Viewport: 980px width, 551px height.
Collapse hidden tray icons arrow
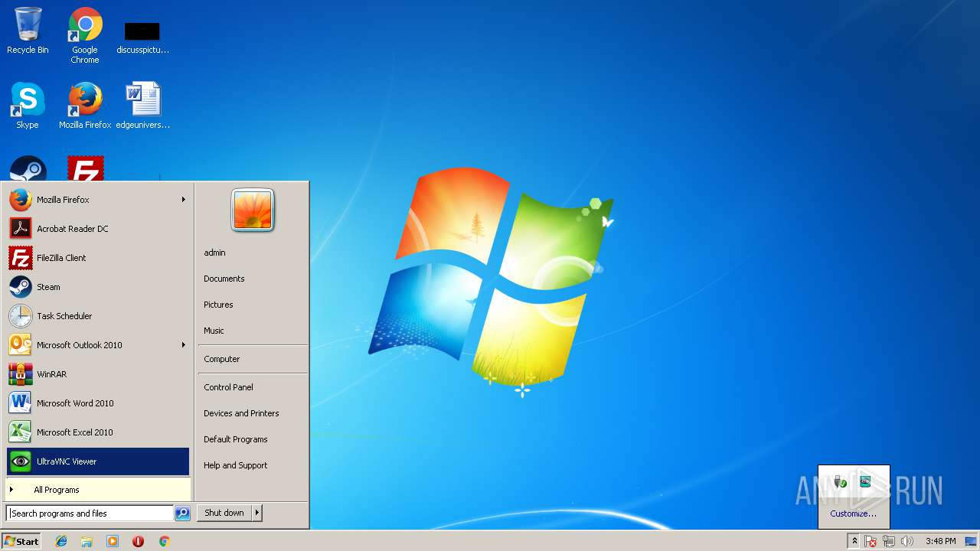pos(854,541)
